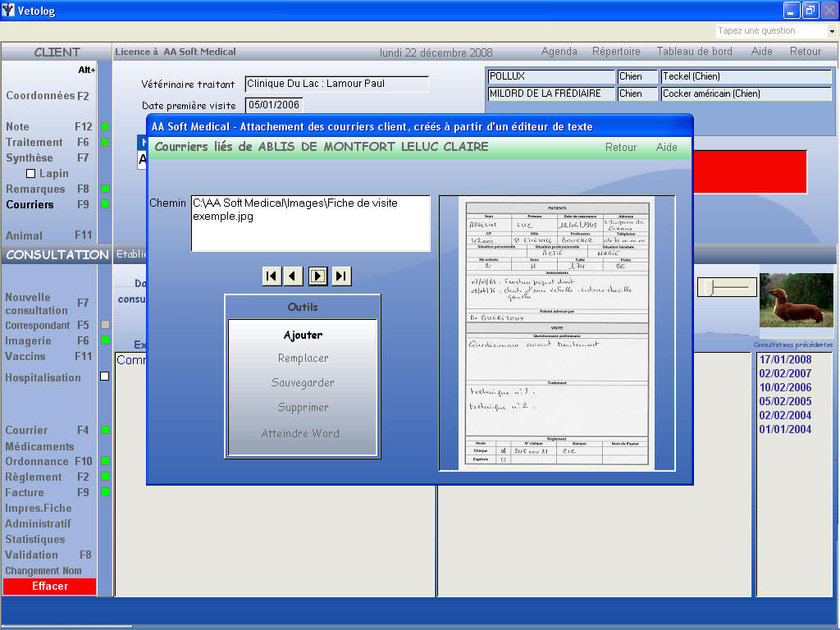Select the MILORD DE LA FRÉDIAIRE animal field

[x=551, y=94]
